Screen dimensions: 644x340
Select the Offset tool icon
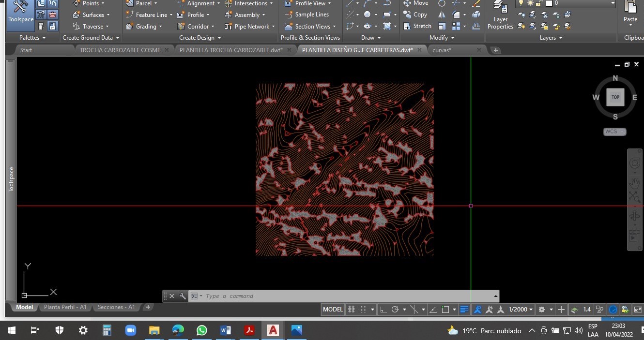pos(476,26)
